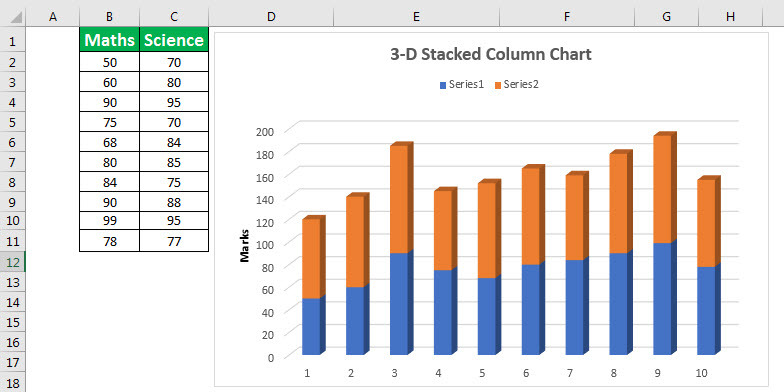Image resolution: width=784 pixels, height=392 pixels.
Task: Click category label 5 on horizontal axis
Action: tap(482, 373)
